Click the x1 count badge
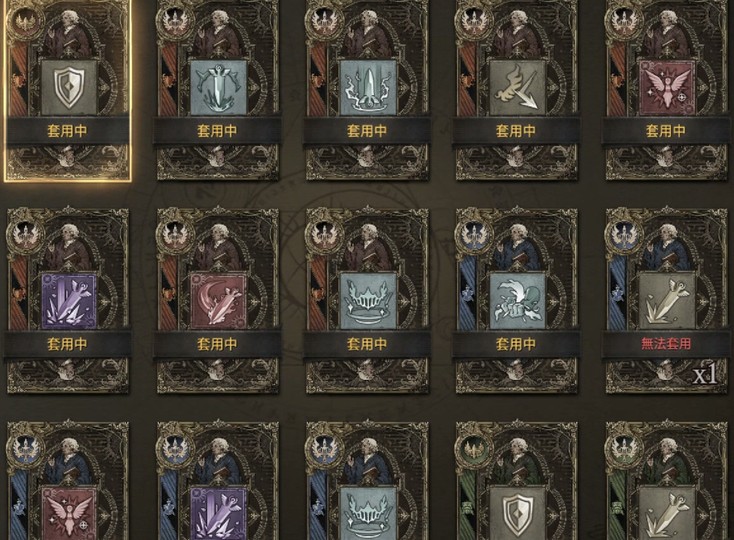Screen dimensions: 734x540 click(704, 375)
